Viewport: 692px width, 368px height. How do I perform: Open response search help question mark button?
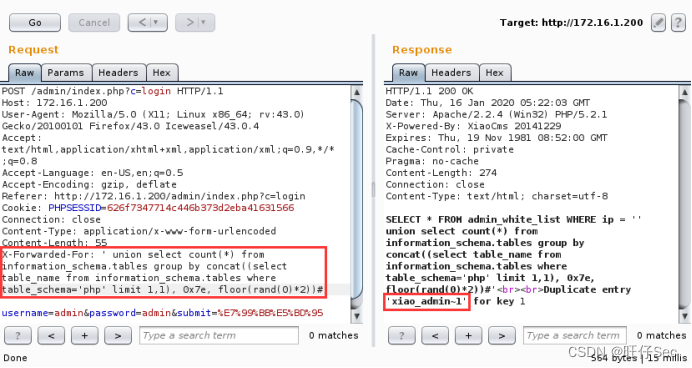pos(402,336)
